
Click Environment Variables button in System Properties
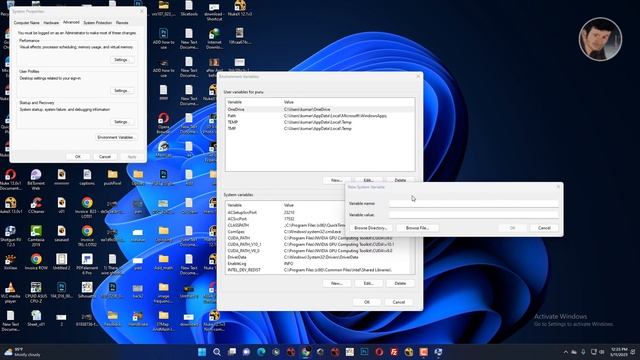click(116, 137)
